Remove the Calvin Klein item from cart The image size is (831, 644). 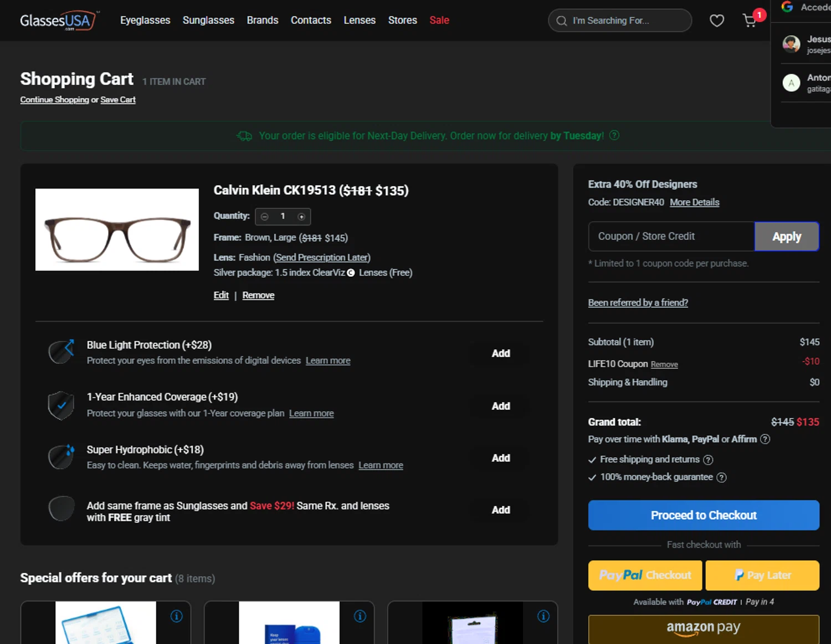point(258,295)
